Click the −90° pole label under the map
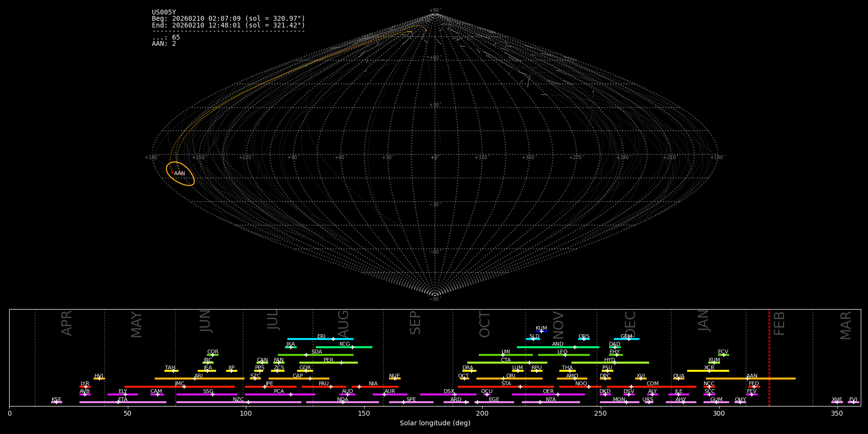 pyautogui.click(x=434, y=299)
